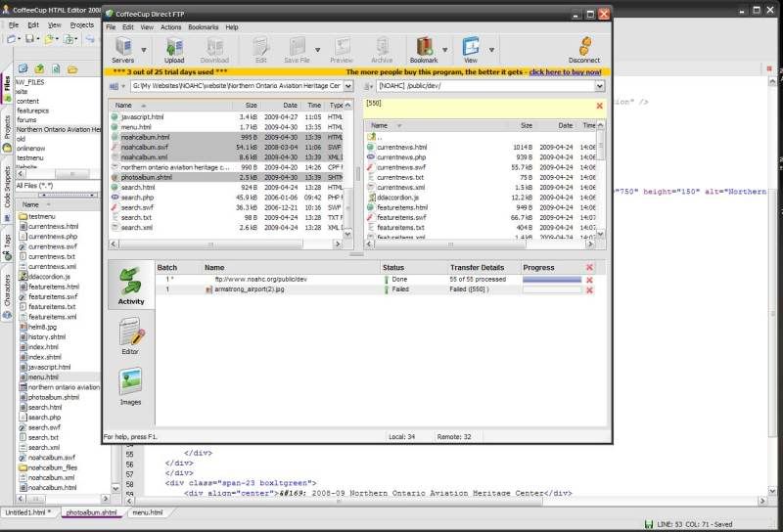Click the green up-folder icon above the file tree
Image resolution: width=783 pixels, height=532 pixels.
39,68
